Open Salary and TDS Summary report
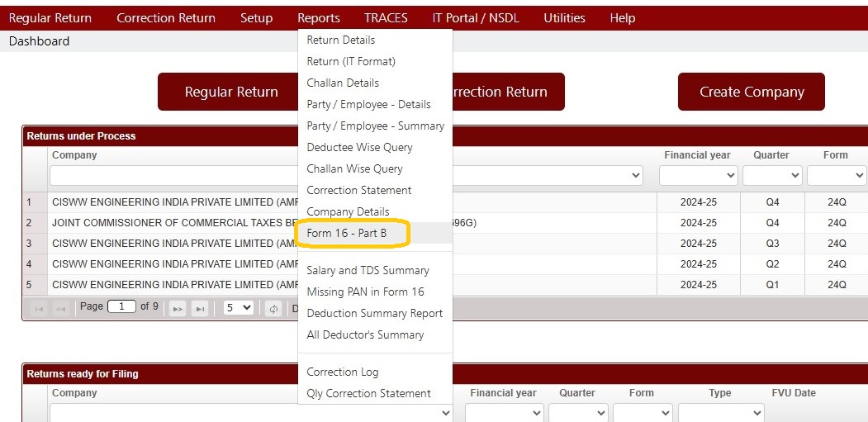The height and width of the screenshot is (422, 868). click(368, 270)
